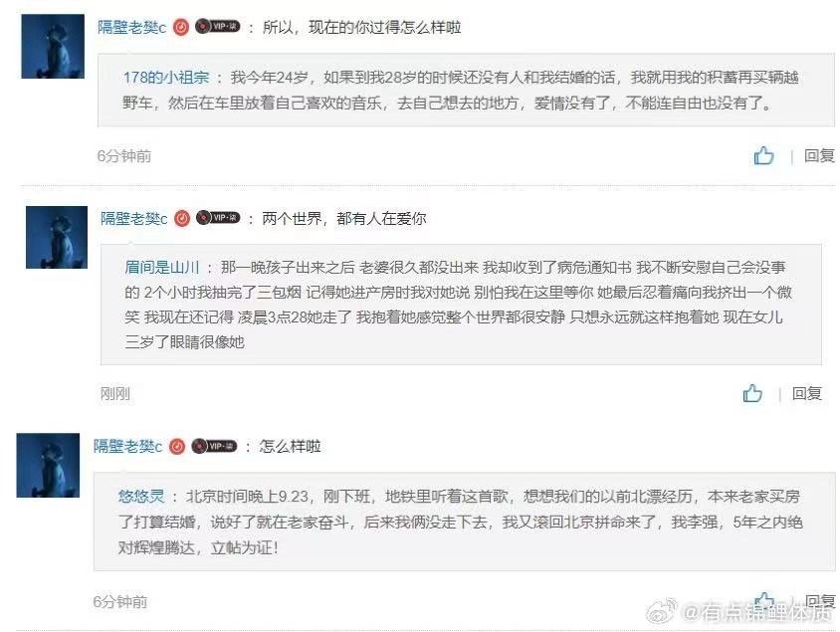Click the red music badge in second comment
Image resolution: width=840 pixels, height=632 pixels.
pyautogui.click(x=182, y=218)
